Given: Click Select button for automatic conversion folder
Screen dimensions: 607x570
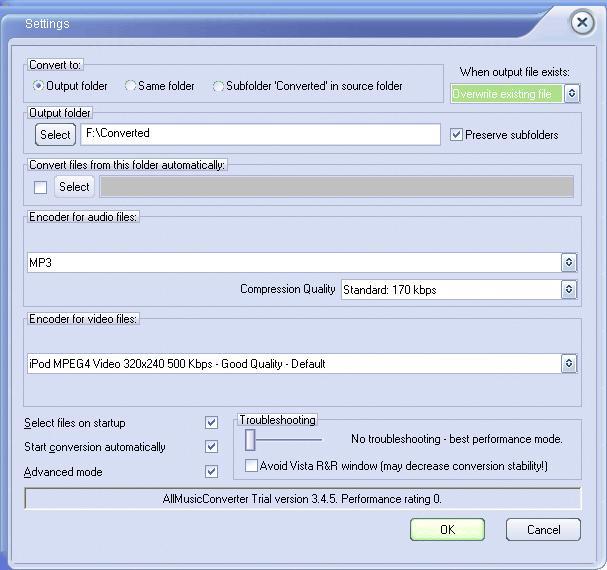Looking at the screenshot, I should click(x=74, y=187).
